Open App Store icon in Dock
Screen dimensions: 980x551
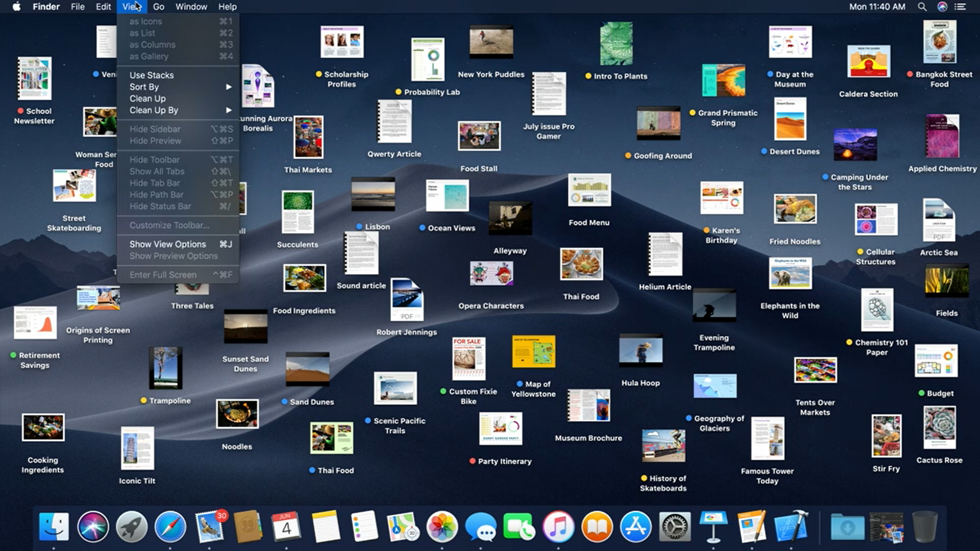(635, 527)
